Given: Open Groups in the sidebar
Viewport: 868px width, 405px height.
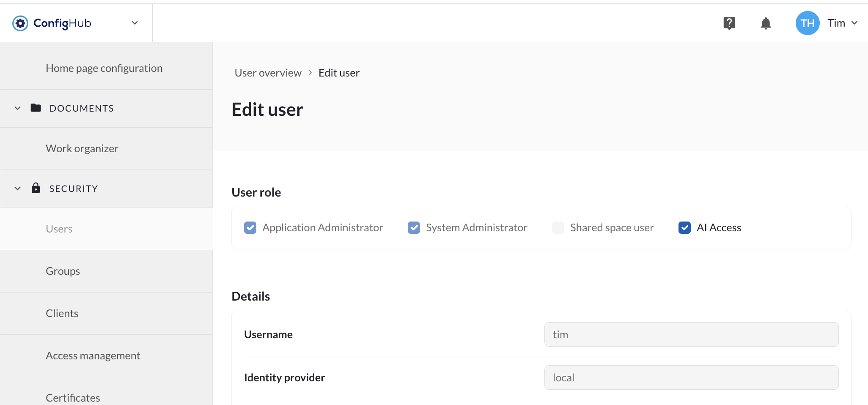Looking at the screenshot, I should point(106,271).
